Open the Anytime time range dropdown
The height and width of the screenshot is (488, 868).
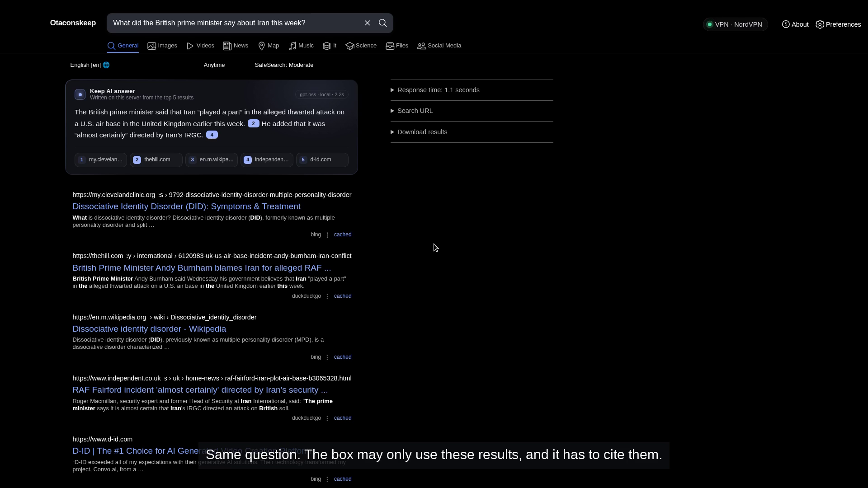(214, 65)
